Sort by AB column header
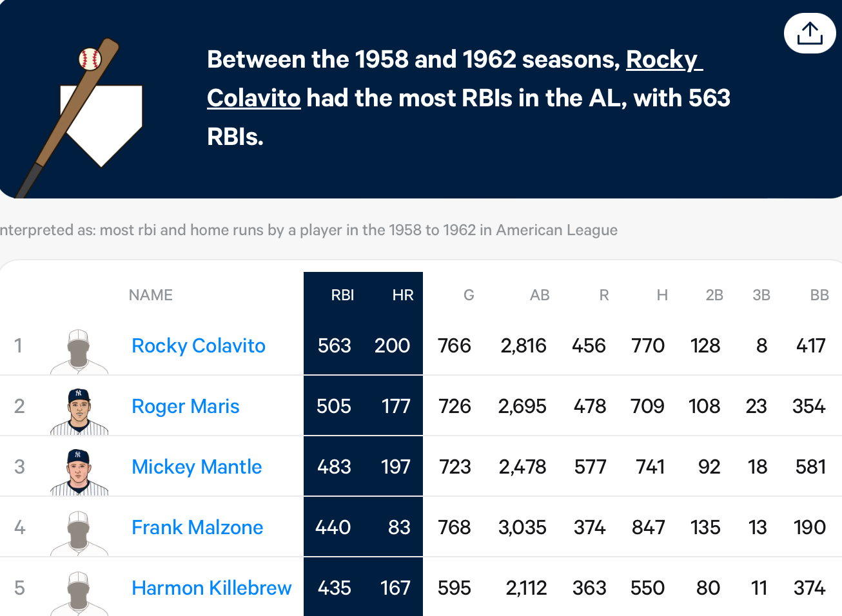The width and height of the screenshot is (842, 616). coord(540,295)
